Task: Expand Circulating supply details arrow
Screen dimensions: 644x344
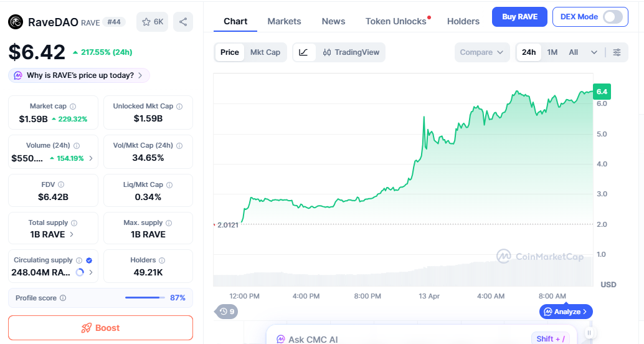Action: [x=91, y=272]
